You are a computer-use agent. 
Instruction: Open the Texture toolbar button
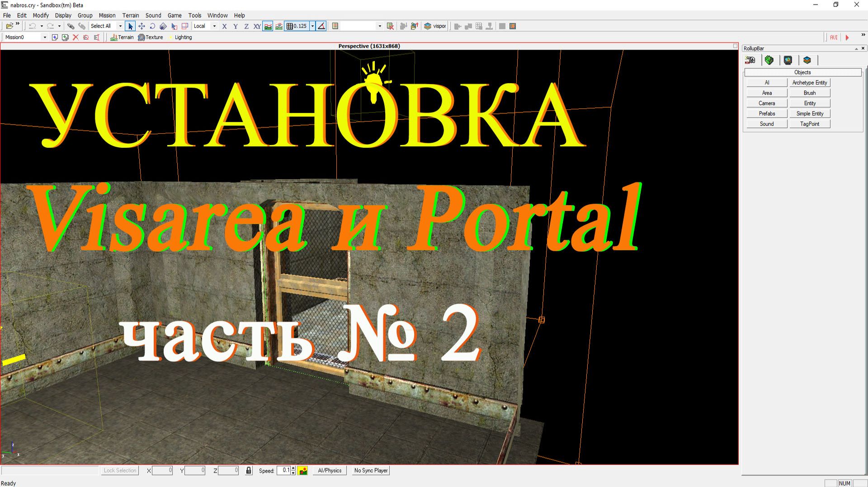(151, 37)
